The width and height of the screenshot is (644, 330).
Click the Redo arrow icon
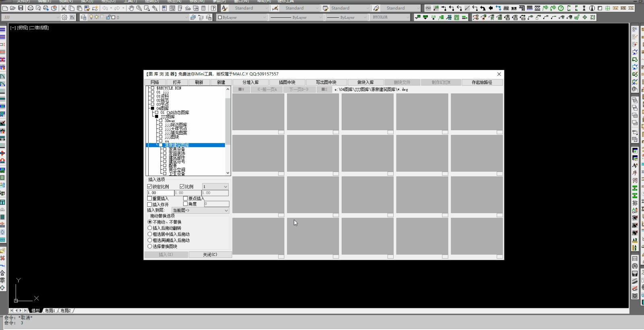click(117, 8)
